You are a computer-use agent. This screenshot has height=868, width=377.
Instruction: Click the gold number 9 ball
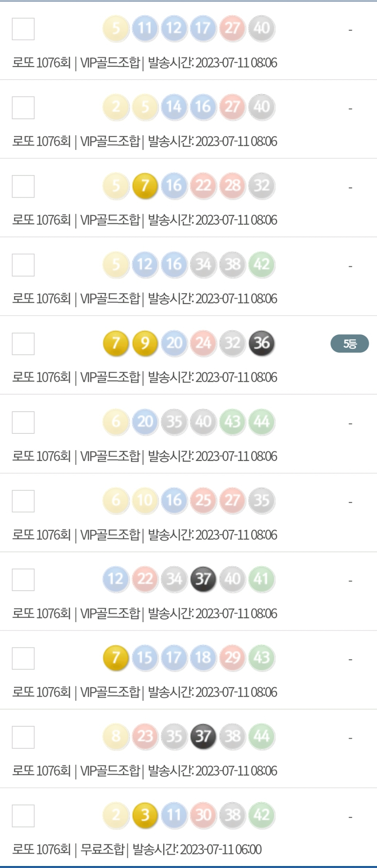(x=145, y=343)
